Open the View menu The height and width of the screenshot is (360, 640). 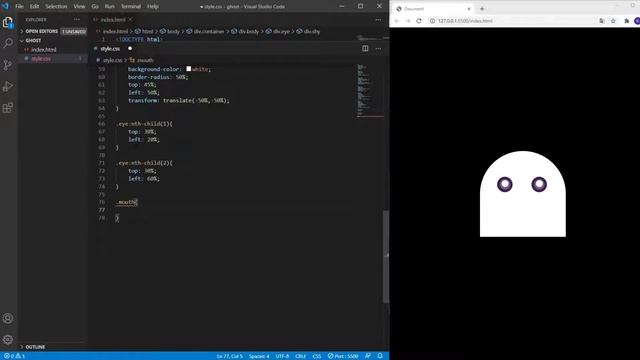[79, 7]
